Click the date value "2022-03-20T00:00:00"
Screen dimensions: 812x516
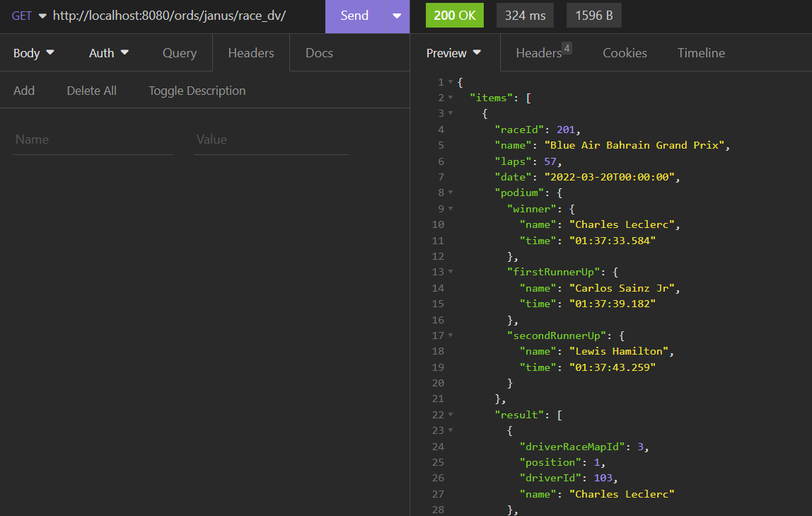(610, 177)
